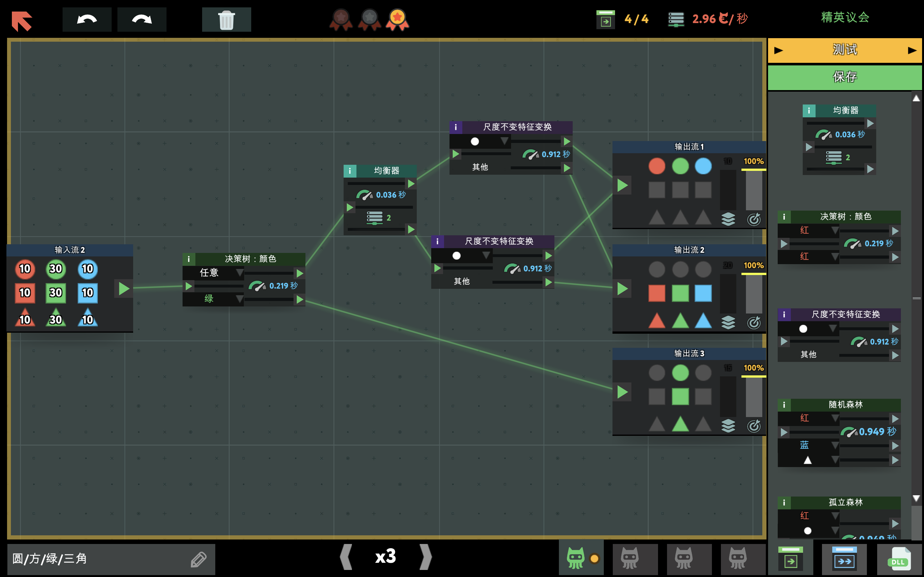Click the undo arrow button

(87, 19)
